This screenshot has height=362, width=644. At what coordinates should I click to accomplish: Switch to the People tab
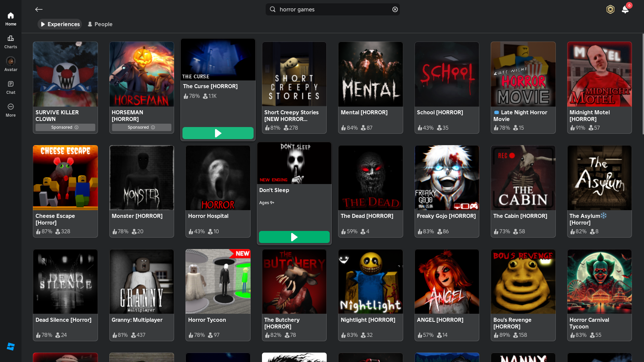pos(100,24)
